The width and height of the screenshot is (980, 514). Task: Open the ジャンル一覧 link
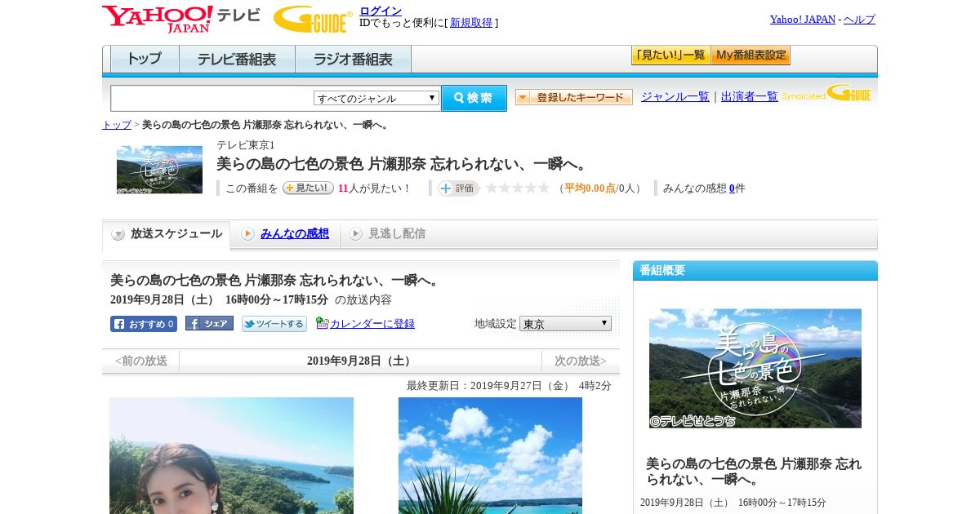[675, 96]
